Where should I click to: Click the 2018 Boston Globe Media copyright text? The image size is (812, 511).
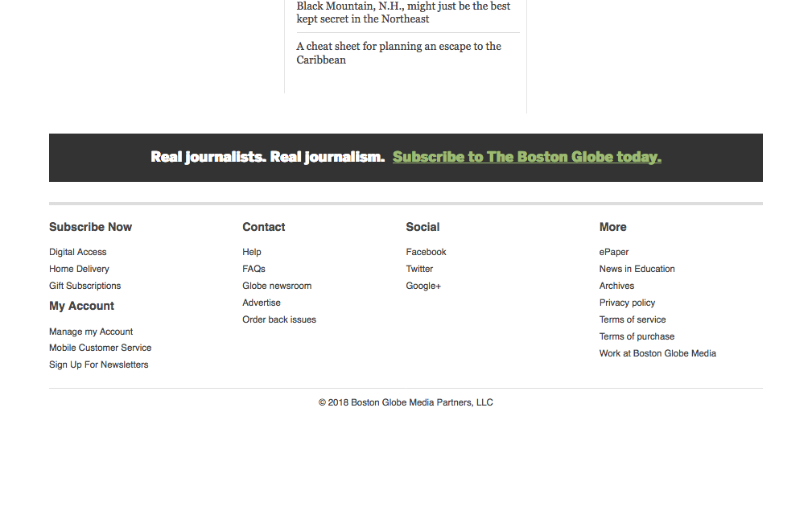tap(406, 403)
